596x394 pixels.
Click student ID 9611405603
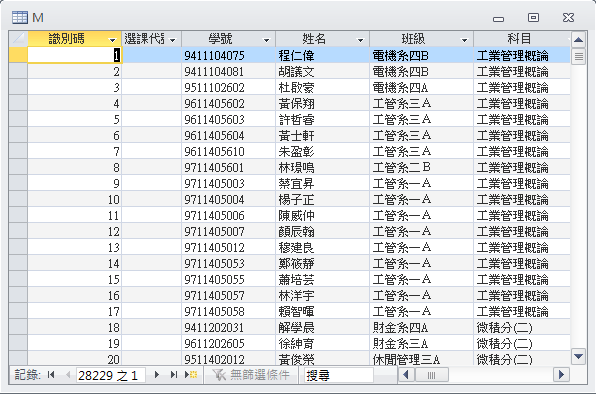(x=228, y=119)
